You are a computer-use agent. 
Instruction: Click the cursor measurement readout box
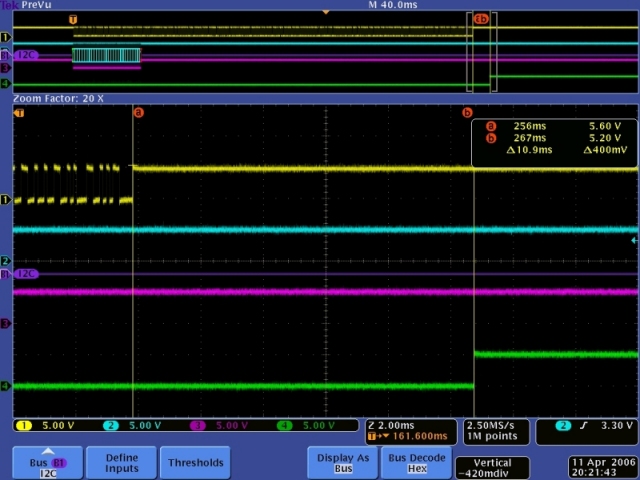click(553, 138)
